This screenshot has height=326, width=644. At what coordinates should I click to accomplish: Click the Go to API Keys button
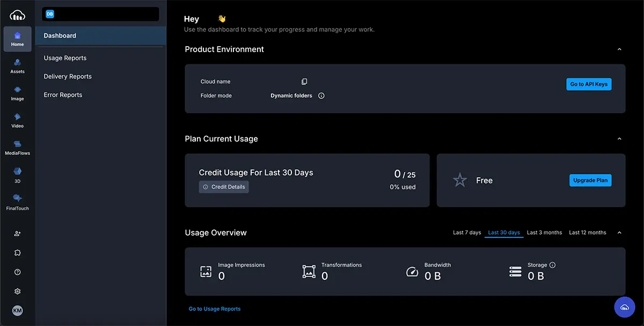coord(589,84)
